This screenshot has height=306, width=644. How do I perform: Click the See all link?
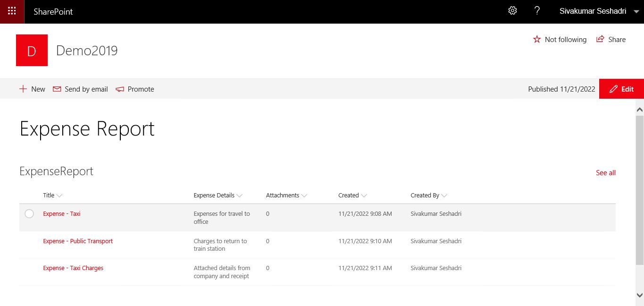pos(605,172)
